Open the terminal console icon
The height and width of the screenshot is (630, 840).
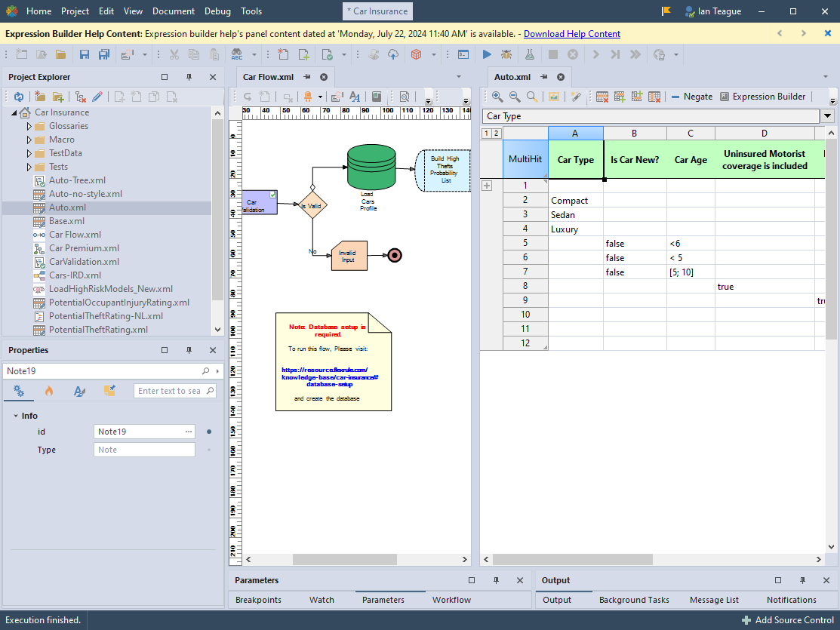[463, 54]
